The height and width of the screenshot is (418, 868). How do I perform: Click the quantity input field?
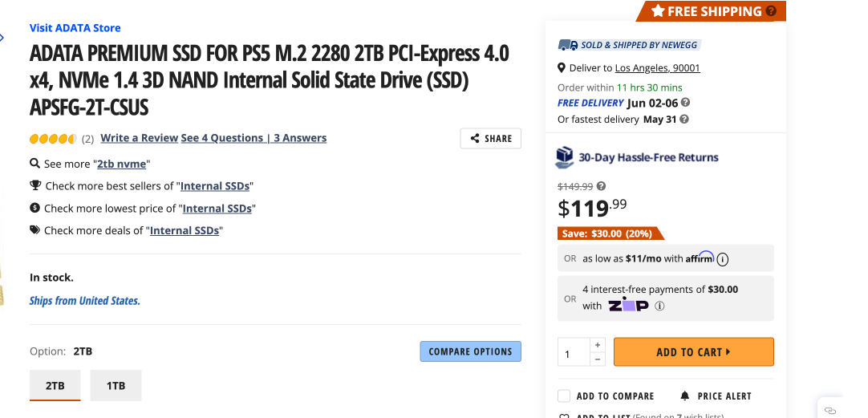click(574, 353)
